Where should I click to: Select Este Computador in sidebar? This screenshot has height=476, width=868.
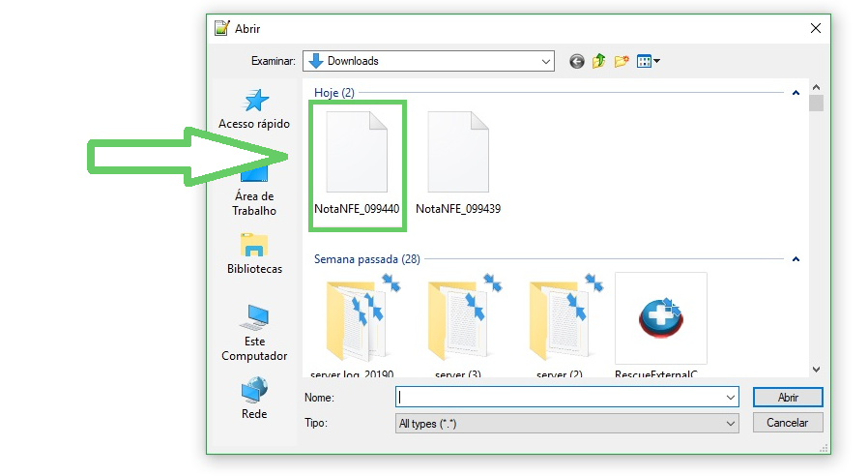(x=254, y=332)
